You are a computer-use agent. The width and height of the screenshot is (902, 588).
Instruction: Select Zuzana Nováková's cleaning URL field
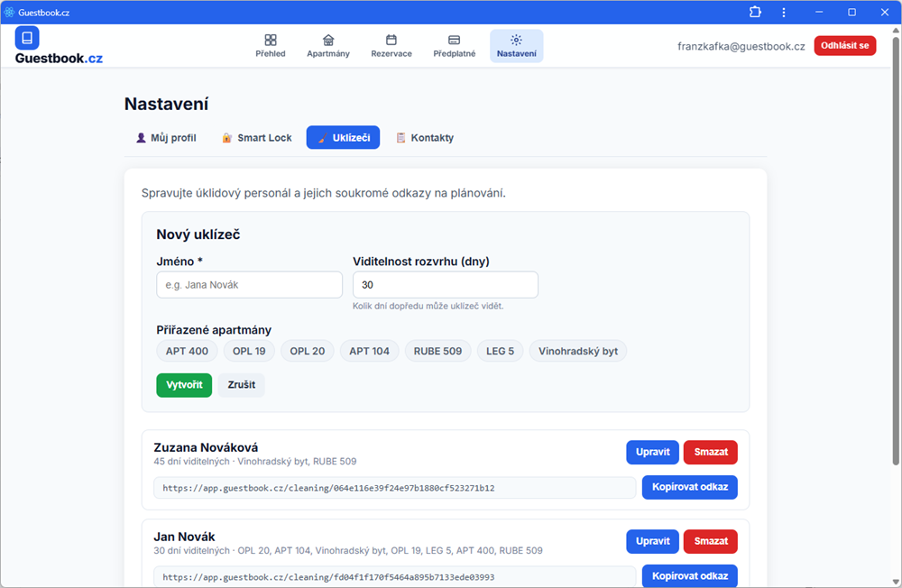point(395,488)
